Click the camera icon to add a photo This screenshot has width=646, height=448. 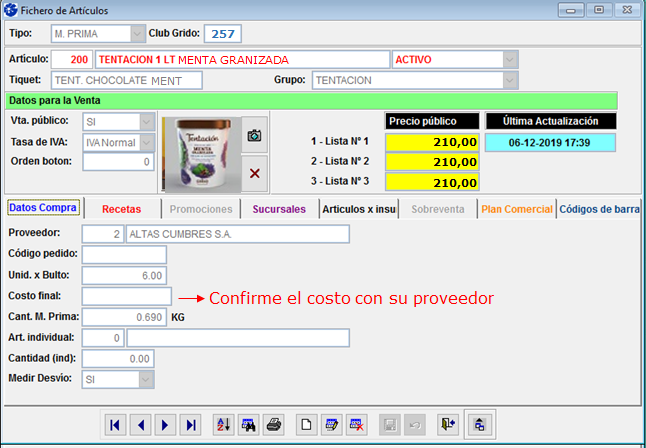tap(254, 136)
